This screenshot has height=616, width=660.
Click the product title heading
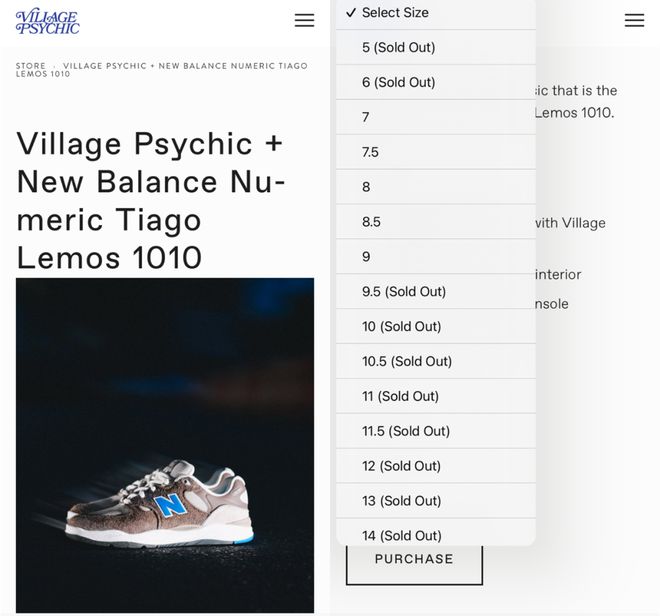pyautogui.click(x=151, y=200)
